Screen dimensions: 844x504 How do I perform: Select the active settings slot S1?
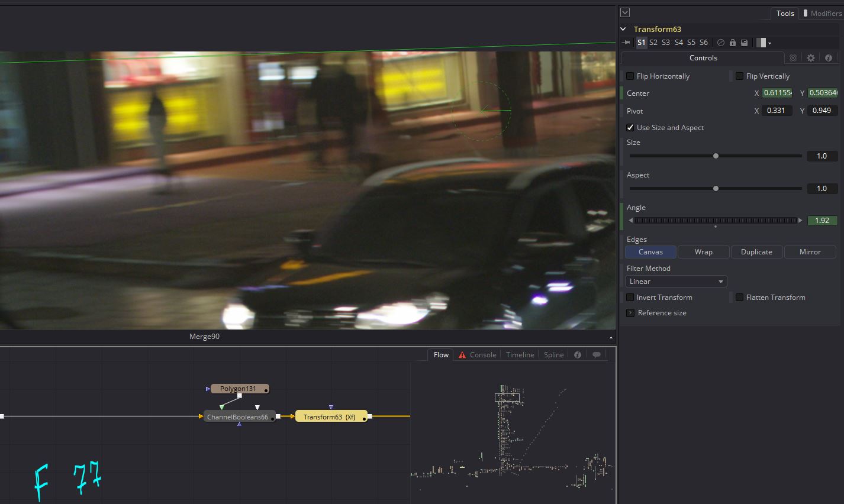(x=642, y=43)
